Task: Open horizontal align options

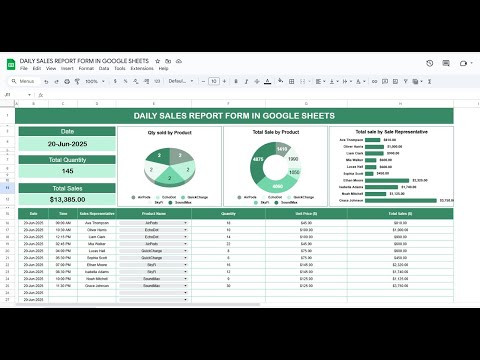Action: point(320,81)
